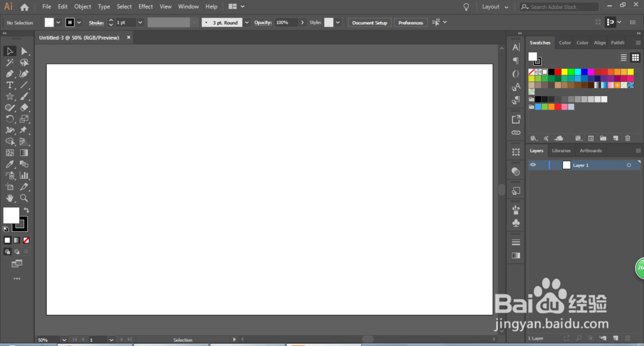Screen dimensions: 644x346
Task: Select the Shape Builder tool
Action: point(10,141)
